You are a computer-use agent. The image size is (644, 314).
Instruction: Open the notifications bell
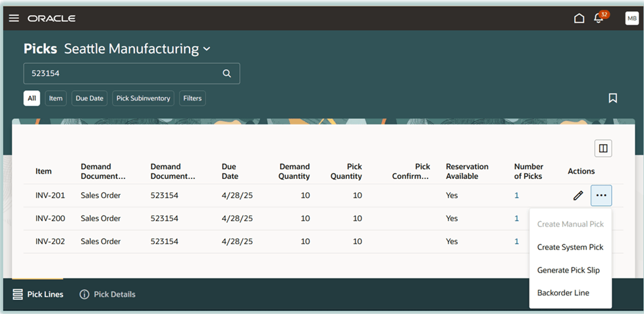pyautogui.click(x=599, y=18)
